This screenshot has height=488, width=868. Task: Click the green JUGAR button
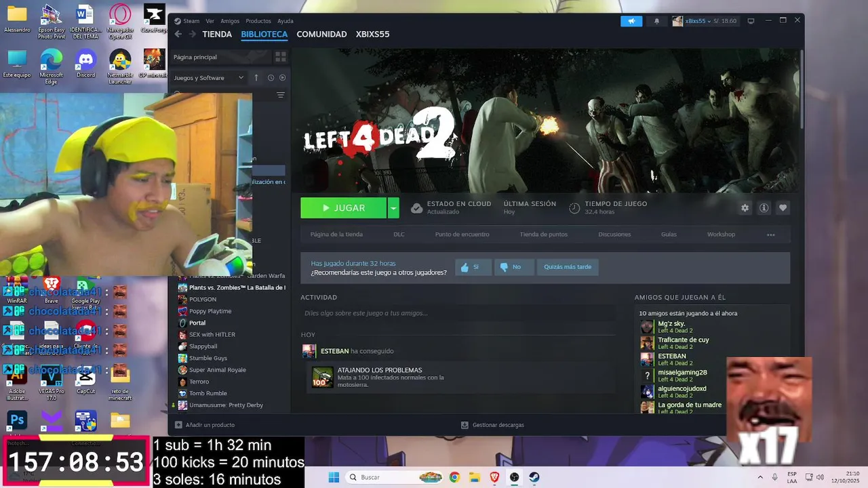tap(344, 208)
